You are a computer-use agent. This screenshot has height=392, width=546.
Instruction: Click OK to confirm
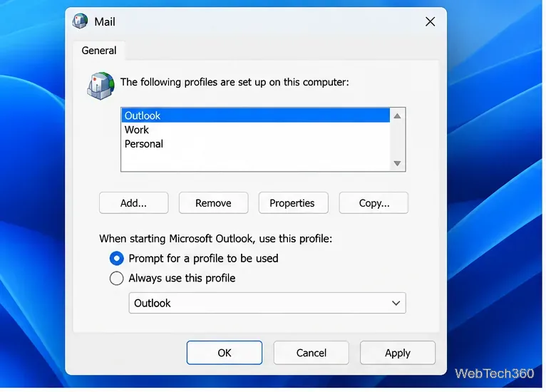tap(225, 353)
